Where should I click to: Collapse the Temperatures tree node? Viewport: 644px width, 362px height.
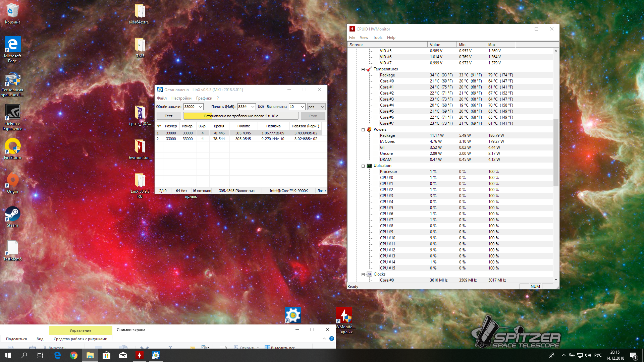point(363,69)
